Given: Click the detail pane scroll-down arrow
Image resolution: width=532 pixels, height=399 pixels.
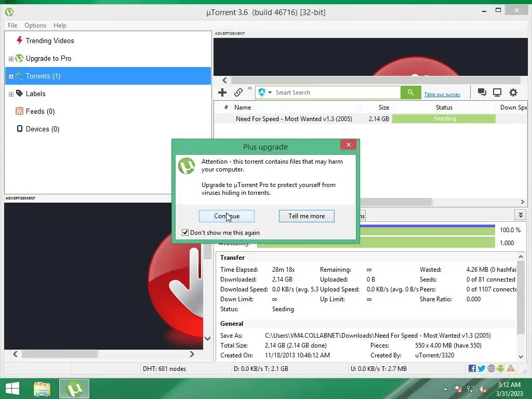Looking at the screenshot, I should [521, 356].
